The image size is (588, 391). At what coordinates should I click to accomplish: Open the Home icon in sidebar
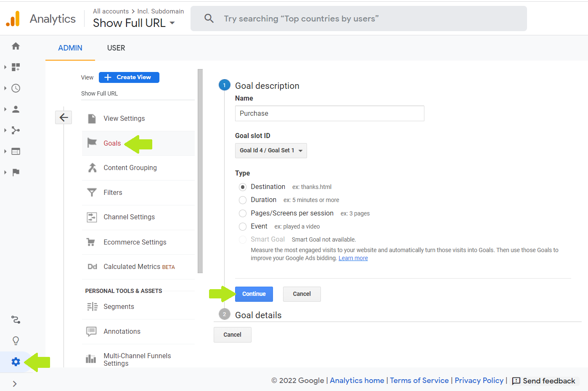16,46
